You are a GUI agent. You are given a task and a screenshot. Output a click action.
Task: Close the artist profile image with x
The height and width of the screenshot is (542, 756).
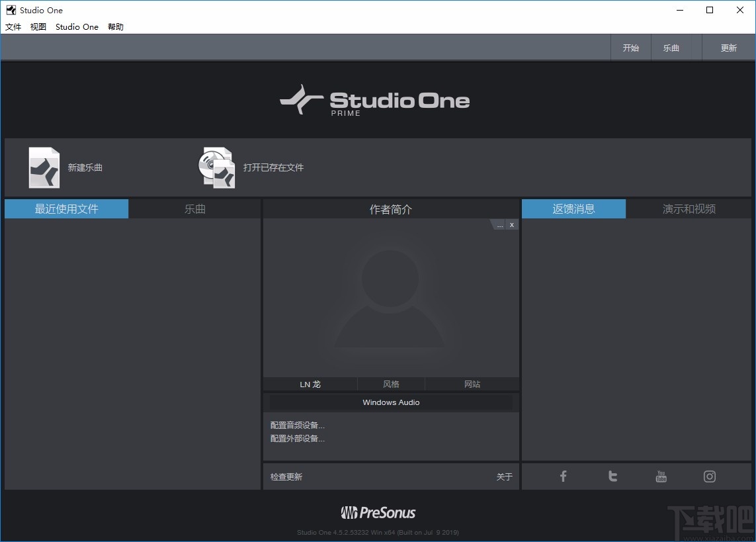pyautogui.click(x=511, y=225)
